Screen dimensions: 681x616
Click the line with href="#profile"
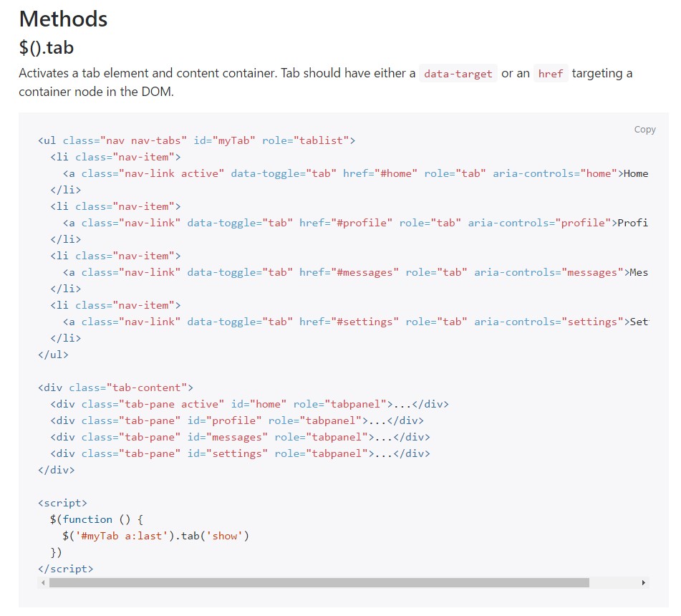coord(355,223)
